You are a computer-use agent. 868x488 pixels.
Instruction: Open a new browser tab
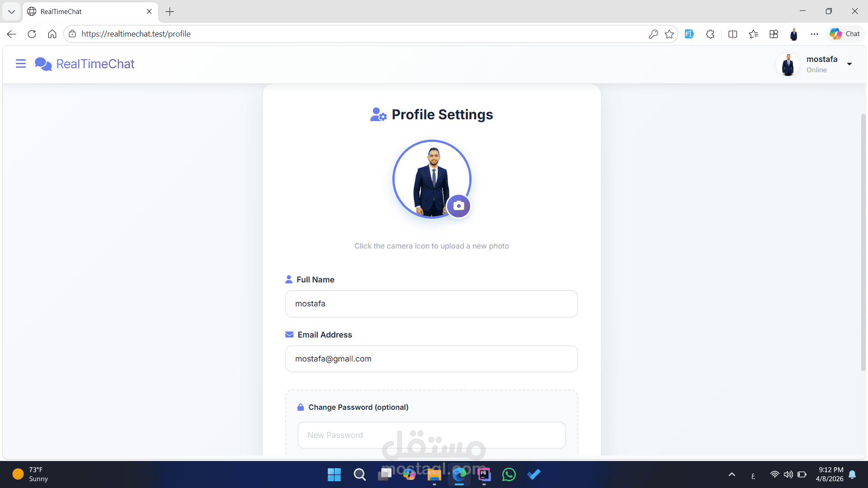tap(170, 12)
